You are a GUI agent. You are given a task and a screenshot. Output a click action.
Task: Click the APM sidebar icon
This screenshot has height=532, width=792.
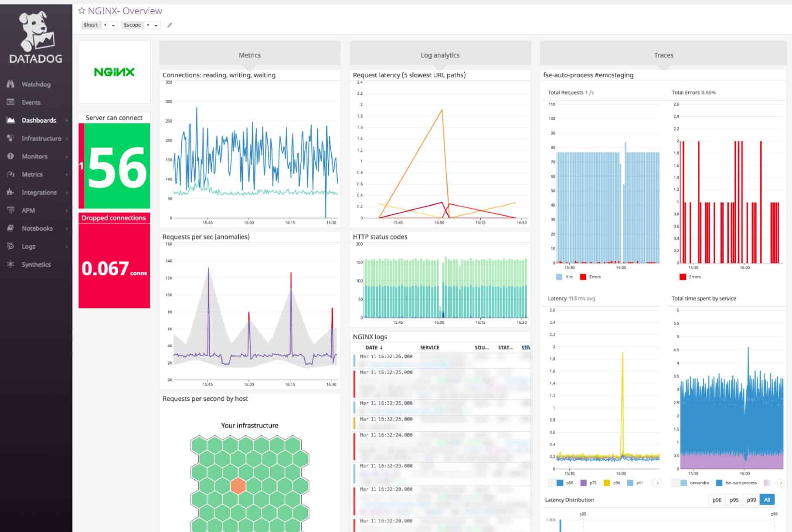click(11, 210)
